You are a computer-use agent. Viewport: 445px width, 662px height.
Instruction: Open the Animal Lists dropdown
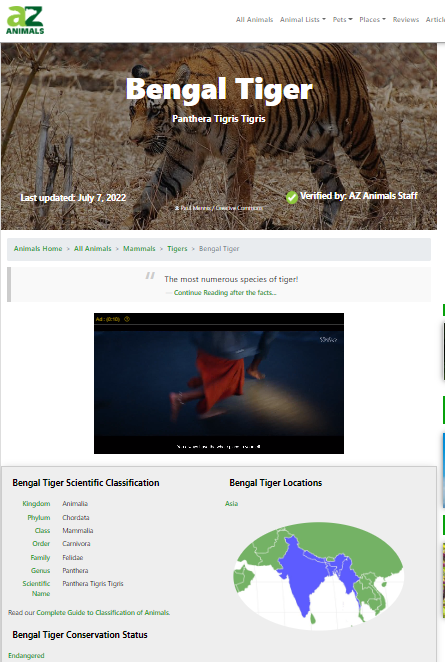pos(303,19)
